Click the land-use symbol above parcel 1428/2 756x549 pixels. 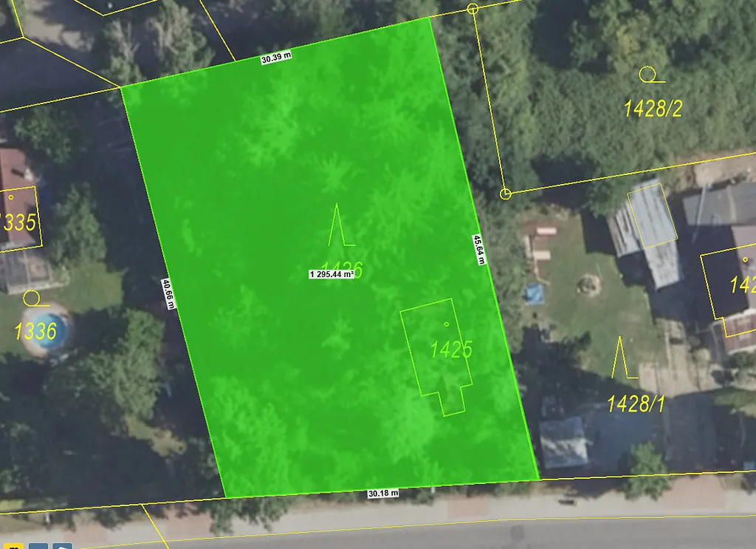pos(650,75)
